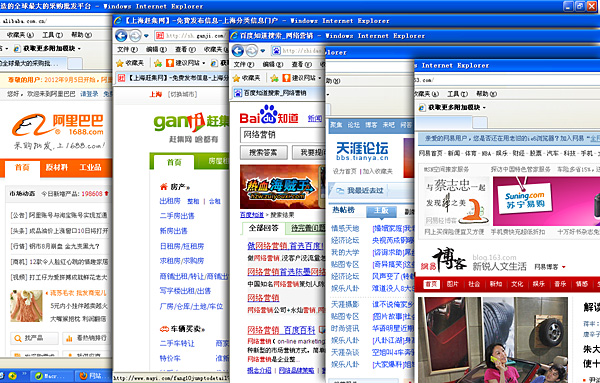Image resolution: width=600 pixels, height=383 pixels.
Task: Click 网易首页 in 163 top navigation
Action: pos(430,153)
